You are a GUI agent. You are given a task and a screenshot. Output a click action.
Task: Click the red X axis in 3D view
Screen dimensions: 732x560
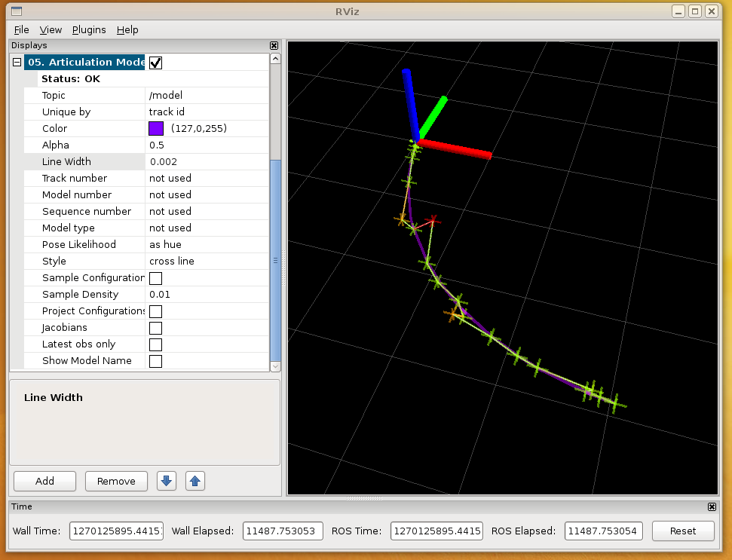454,149
